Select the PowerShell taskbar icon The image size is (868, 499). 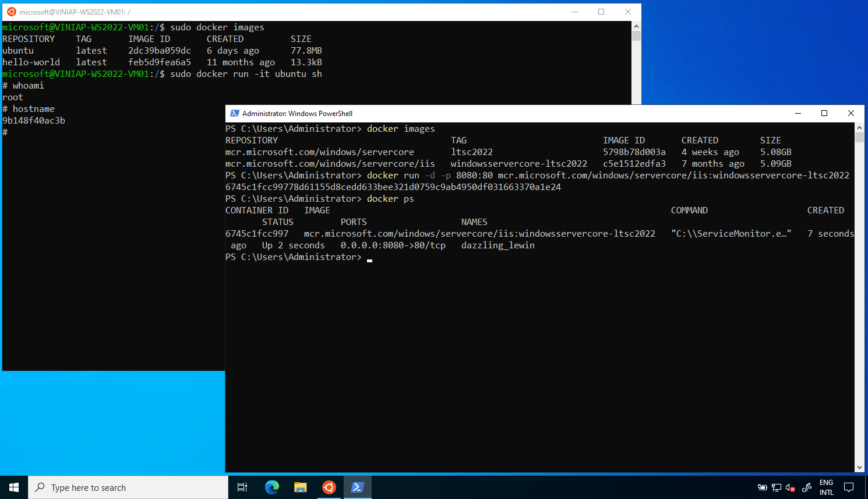click(x=358, y=487)
